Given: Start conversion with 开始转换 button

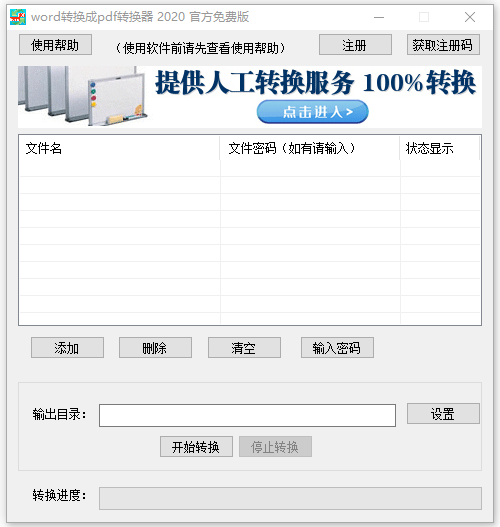Looking at the screenshot, I should pyautogui.click(x=196, y=446).
